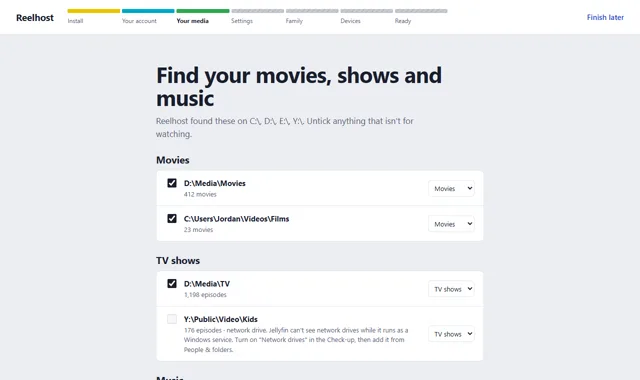Image resolution: width=640 pixels, height=380 pixels.
Task: Jump to the Devices step
Action: pos(351,21)
